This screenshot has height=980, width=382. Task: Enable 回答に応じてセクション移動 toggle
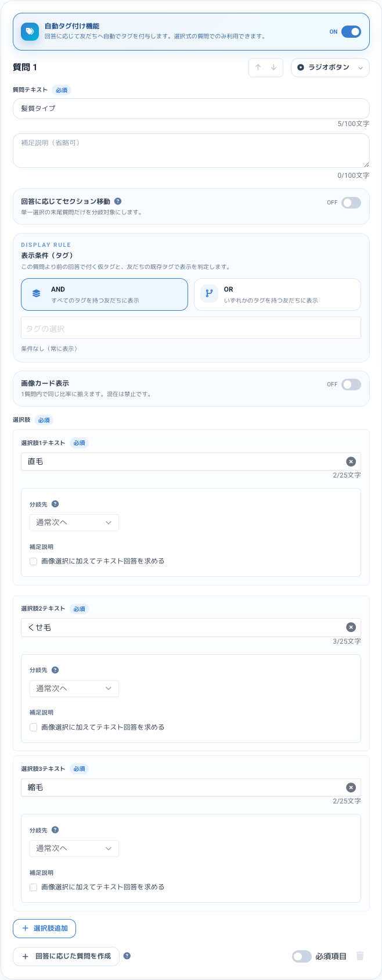pos(351,203)
